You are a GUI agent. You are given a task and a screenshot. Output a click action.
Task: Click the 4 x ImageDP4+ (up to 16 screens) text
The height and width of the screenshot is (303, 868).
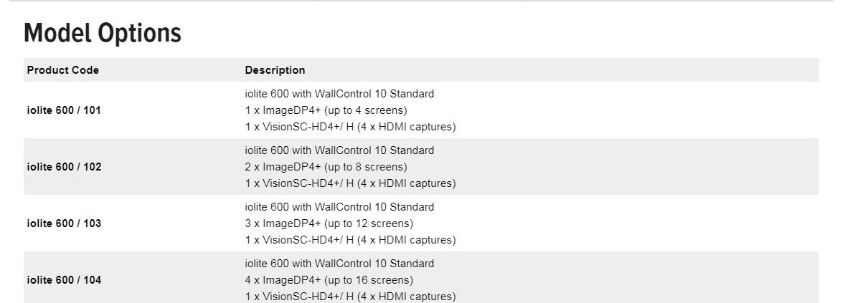point(329,280)
